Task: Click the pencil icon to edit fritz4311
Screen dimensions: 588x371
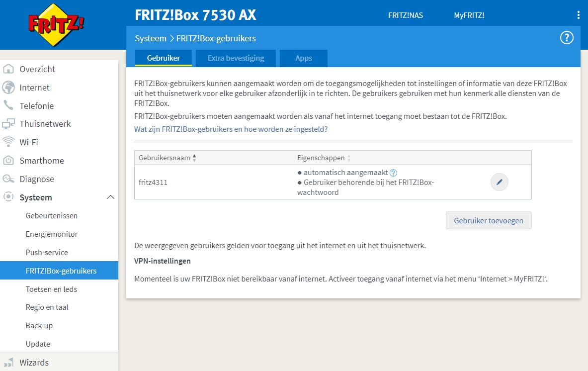Action: (499, 182)
